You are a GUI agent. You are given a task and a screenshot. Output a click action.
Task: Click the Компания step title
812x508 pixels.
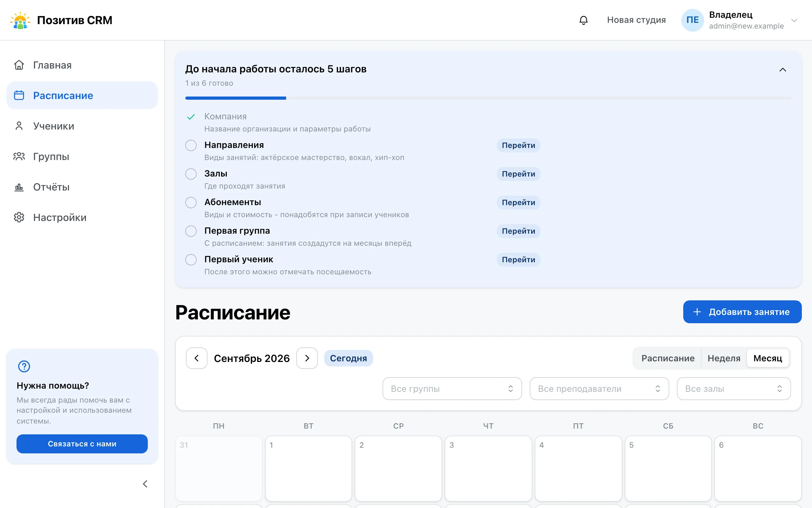[x=226, y=116]
